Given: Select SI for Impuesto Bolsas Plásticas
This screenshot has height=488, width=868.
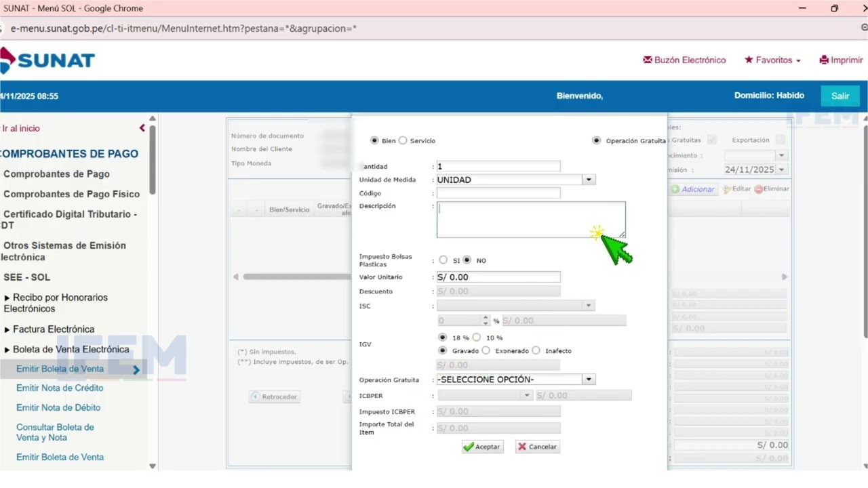Looking at the screenshot, I should click(443, 260).
